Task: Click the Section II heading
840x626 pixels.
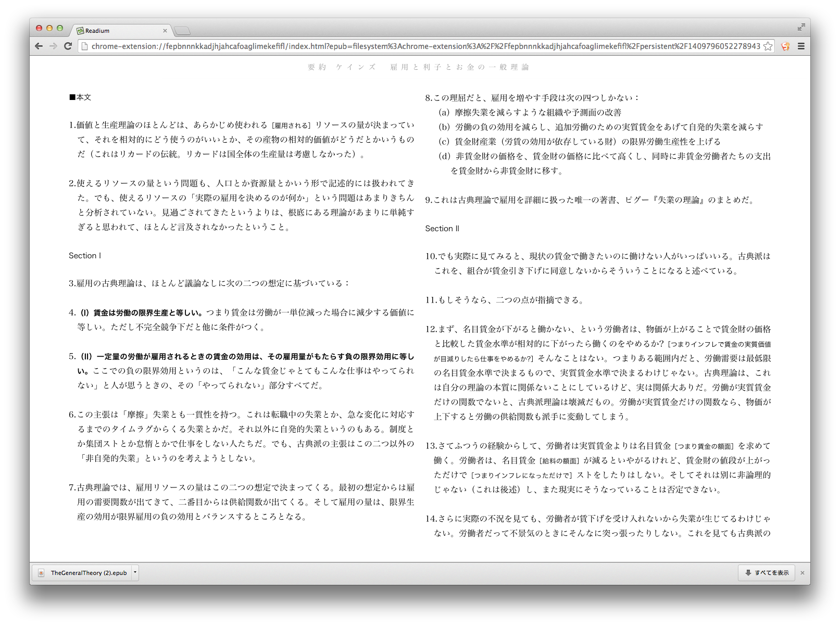Action: click(442, 229)
